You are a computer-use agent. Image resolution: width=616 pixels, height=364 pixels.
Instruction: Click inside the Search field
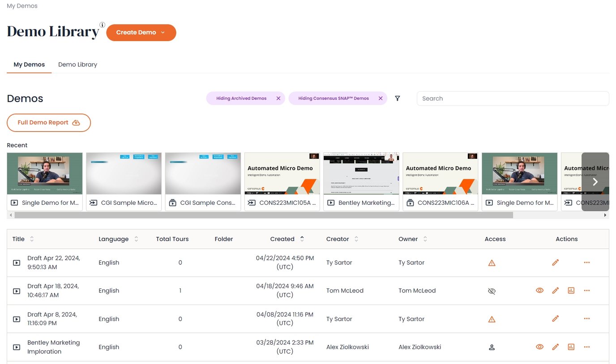click(512, 98)
